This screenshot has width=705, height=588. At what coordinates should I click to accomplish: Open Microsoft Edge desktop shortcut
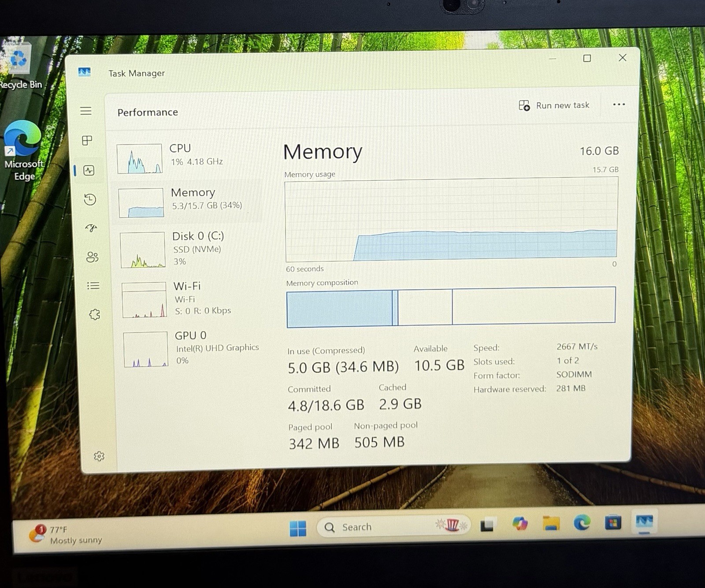(24, 151)
